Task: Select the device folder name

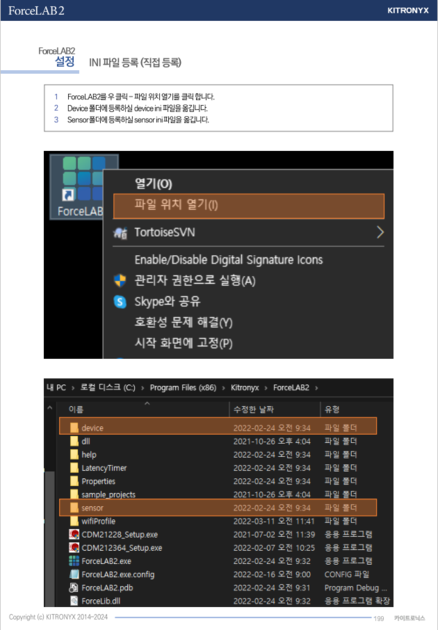Action: [92, 428]
